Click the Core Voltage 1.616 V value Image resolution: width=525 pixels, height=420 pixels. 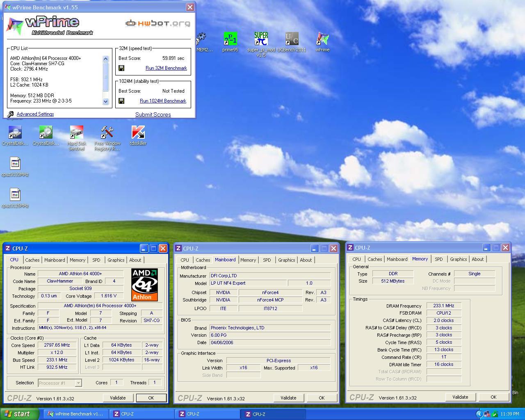click(x=109, y=296)
